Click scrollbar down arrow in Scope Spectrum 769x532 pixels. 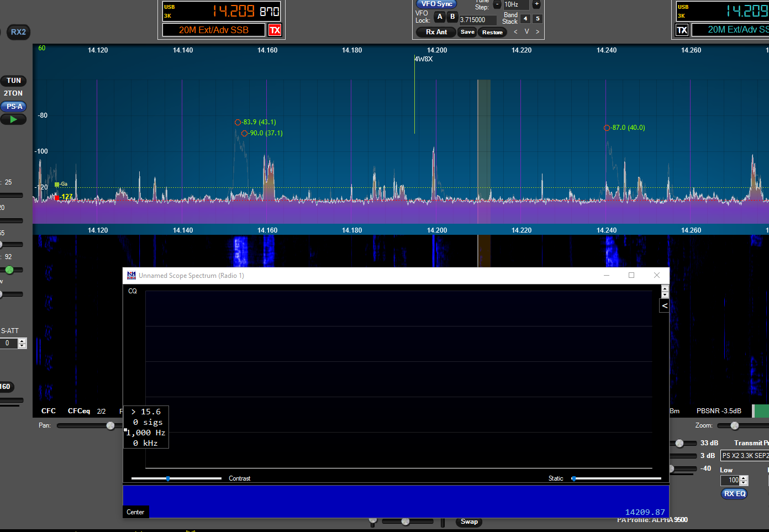665,295
